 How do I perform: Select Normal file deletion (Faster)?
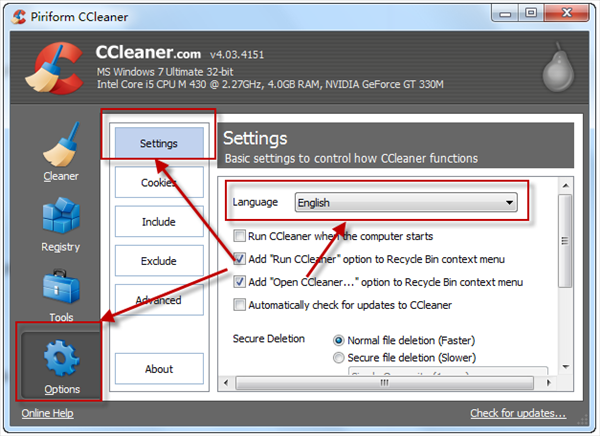click(x=339, y=340)
